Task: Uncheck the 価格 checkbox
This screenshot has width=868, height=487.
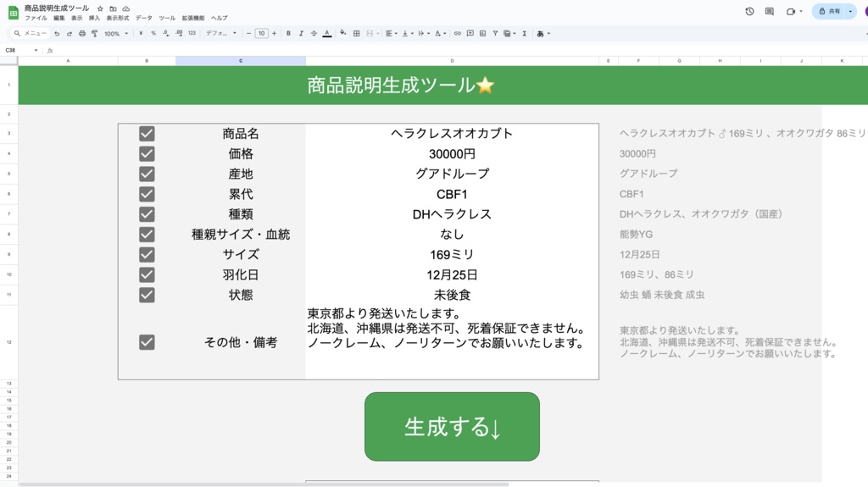Action: click(147, 153)
